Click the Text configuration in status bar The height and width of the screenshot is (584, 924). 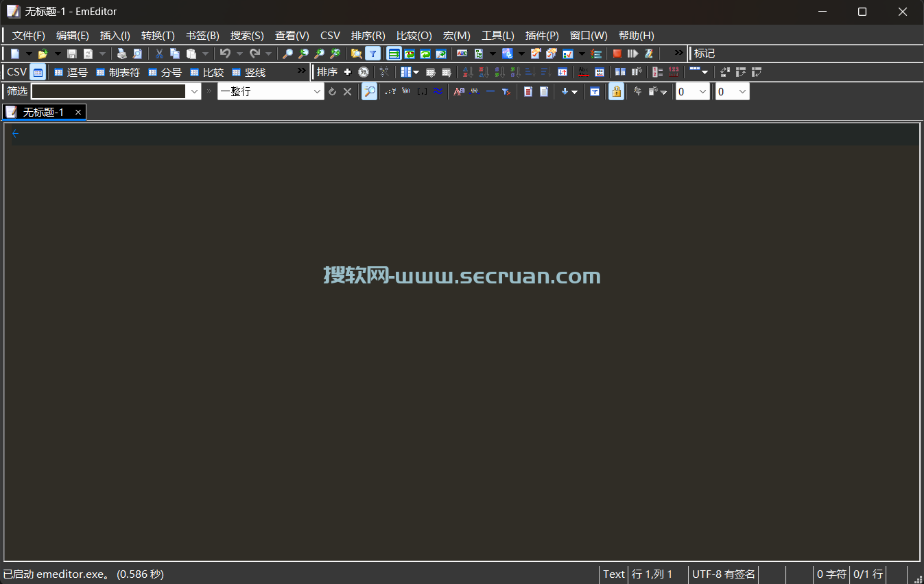tap(614, 574)
